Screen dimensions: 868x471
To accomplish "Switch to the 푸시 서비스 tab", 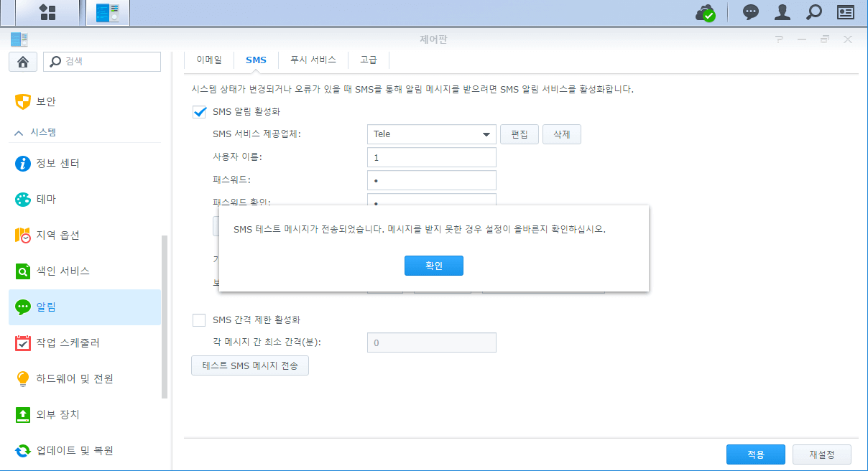I will coord(313,60).
